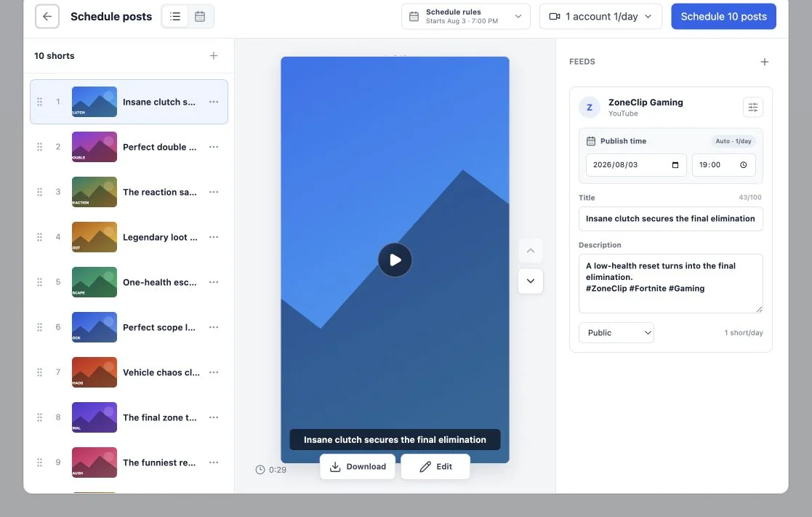The image size is (812, 517).
Task: Add a short with the plus icon
Action: 213,56
